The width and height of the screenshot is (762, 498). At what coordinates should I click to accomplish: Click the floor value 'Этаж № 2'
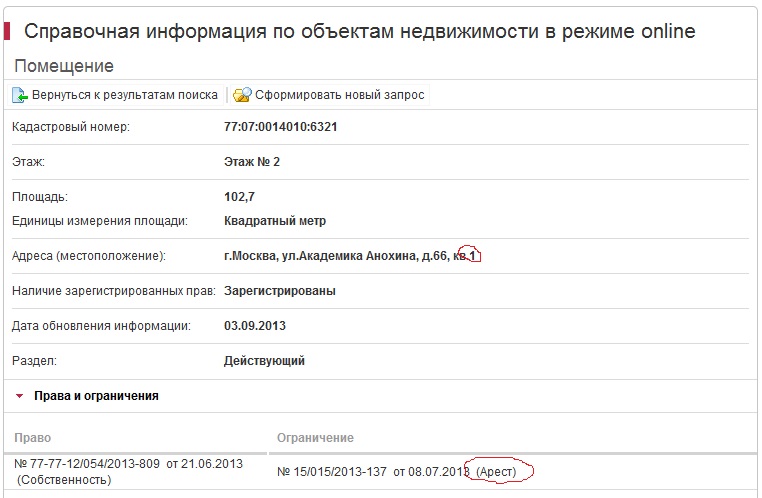point(252,161)
